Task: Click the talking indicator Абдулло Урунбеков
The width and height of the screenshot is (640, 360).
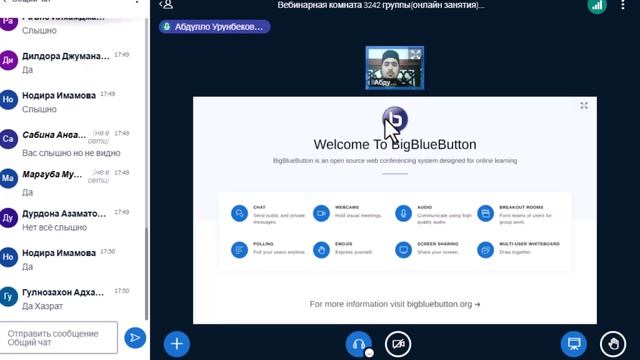Action: (214, 27)
